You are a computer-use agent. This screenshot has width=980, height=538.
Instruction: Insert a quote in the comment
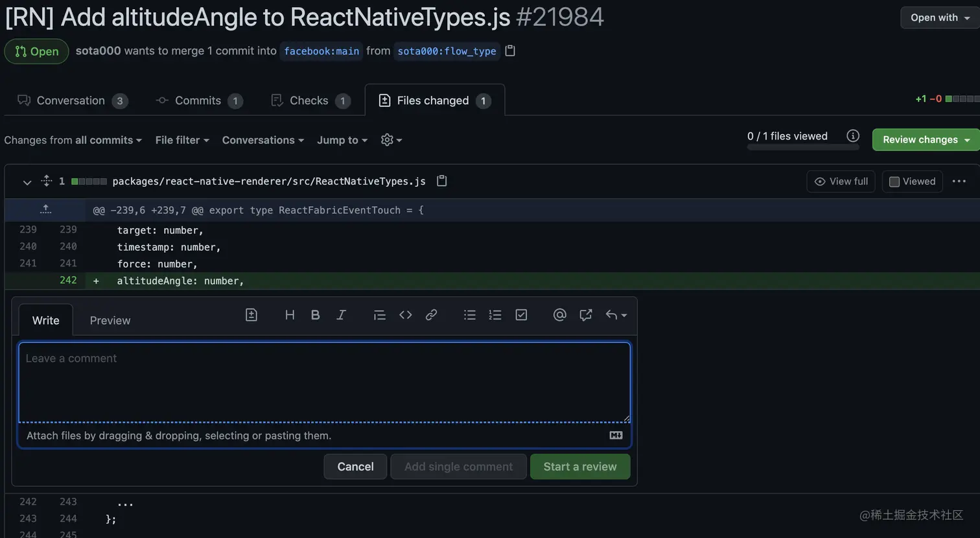pos(380,315)
